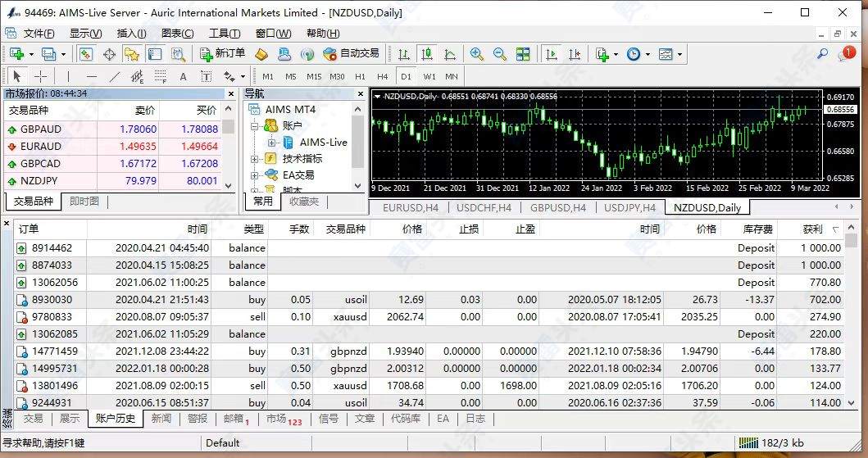868x458 pixels.
Task: Tile chart windows icon
Action: [523, 54]
